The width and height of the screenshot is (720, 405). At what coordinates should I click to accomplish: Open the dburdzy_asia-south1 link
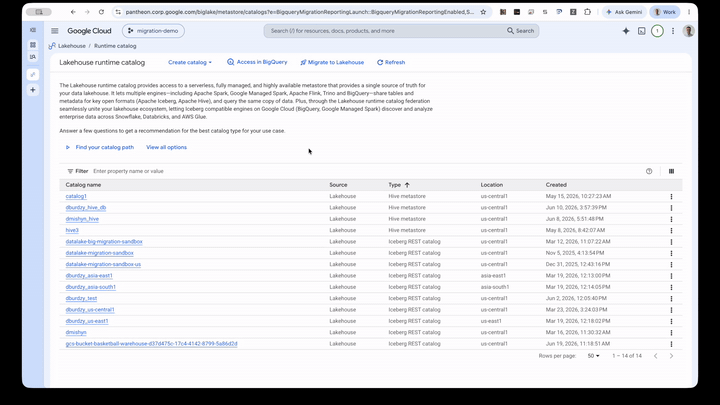point(90,287)
